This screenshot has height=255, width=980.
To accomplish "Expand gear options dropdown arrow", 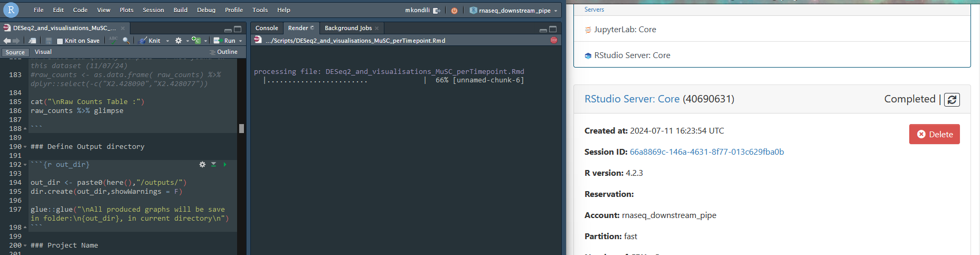I will 187,41.
